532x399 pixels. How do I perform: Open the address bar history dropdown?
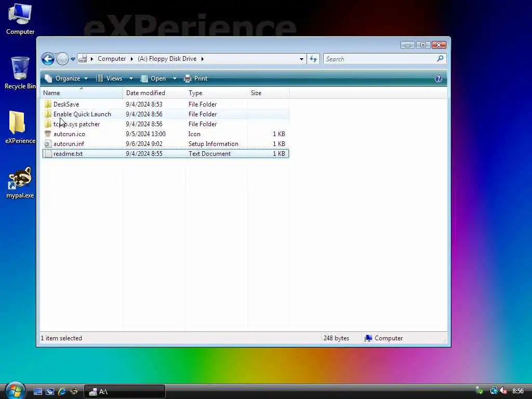(x=301, y=59)
